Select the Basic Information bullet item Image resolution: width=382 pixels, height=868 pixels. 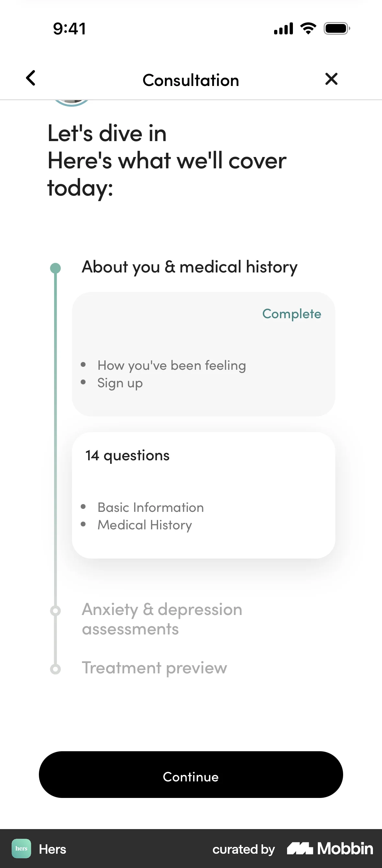coord(150,507)
